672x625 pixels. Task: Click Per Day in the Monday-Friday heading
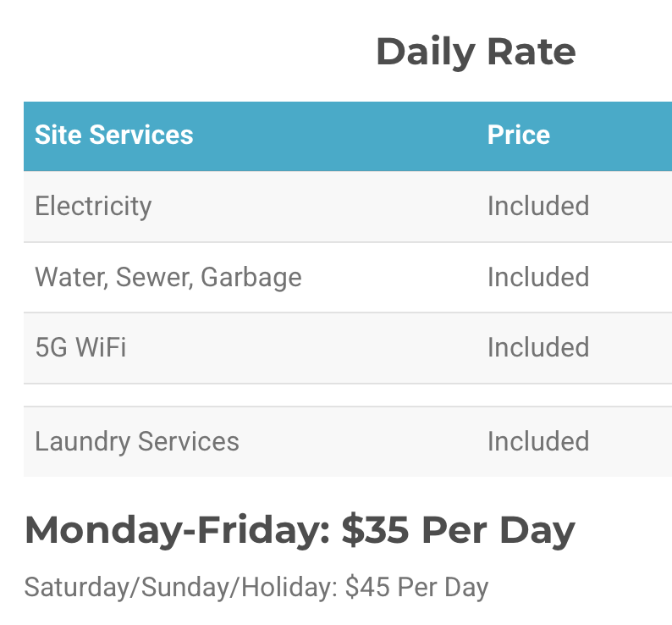[498, 530]
